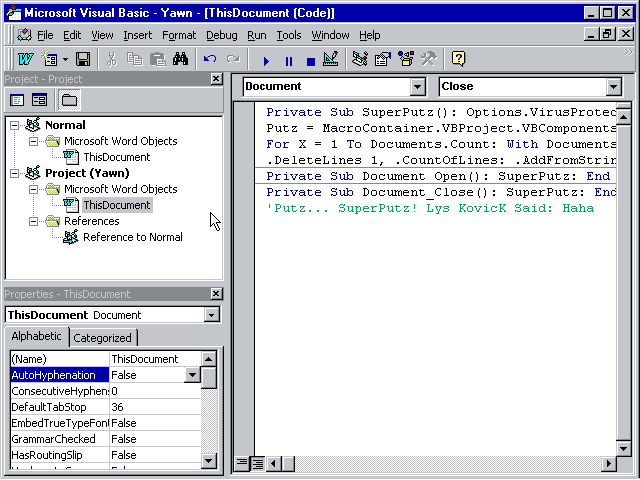Open the Help menu
This screenshot has width=640, height=480.
coord(369,36)
